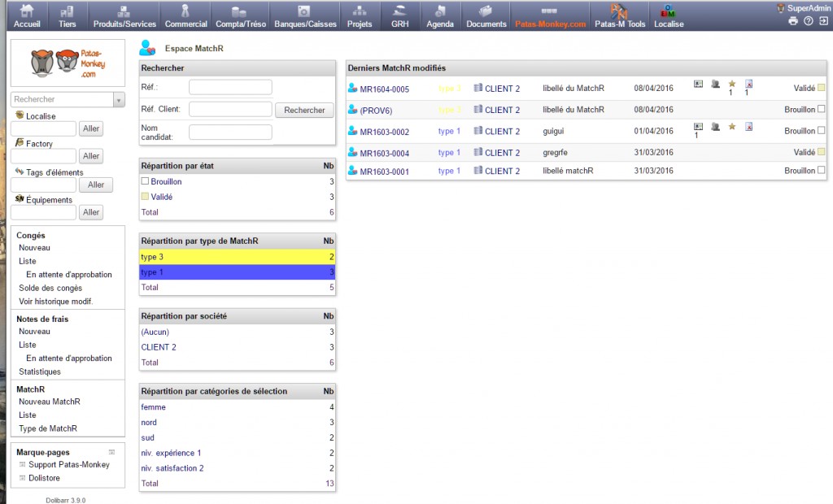This screenshot has width=833, height=504.
Task: Open the Accueil home icon
Action: tap(27, 11)
